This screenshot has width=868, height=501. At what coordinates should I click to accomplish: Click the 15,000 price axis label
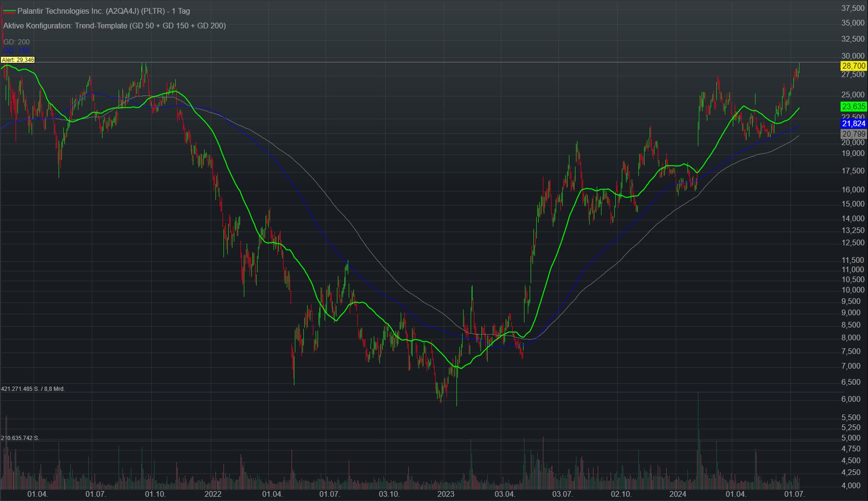coord(853,204)
